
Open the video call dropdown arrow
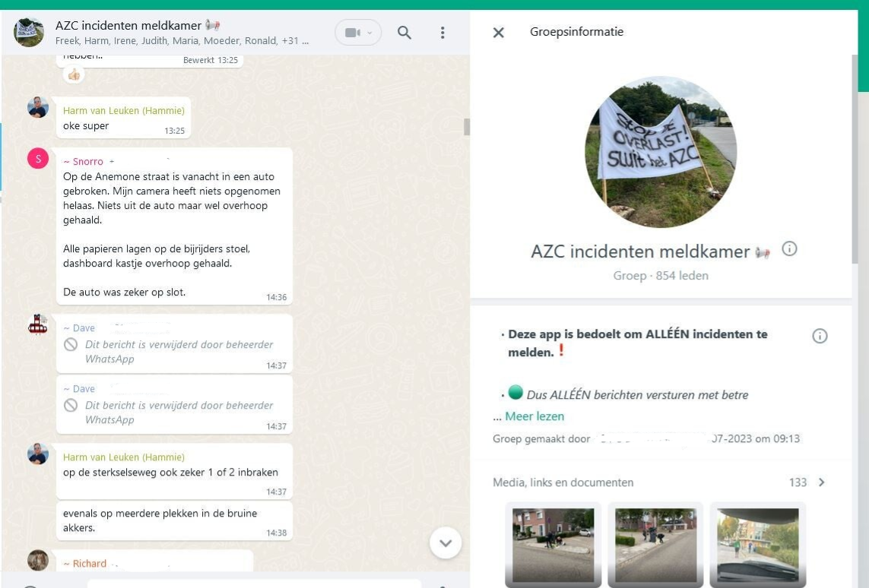click(370, 33)
